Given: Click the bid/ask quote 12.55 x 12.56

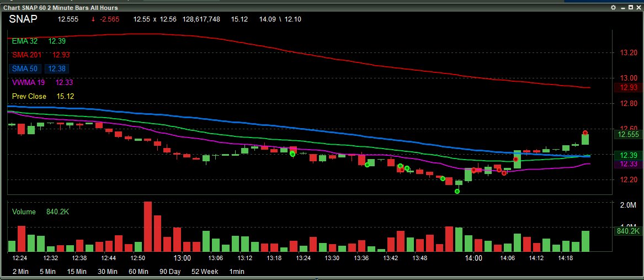Looking at the screenshot, I should pyautogui.click(x=155, y=19).
